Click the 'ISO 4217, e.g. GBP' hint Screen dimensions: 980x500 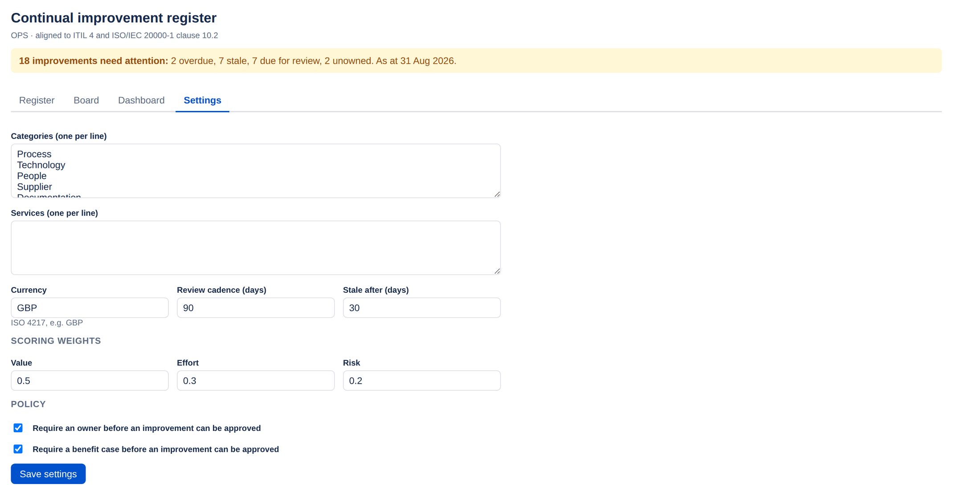coord(47,323)
